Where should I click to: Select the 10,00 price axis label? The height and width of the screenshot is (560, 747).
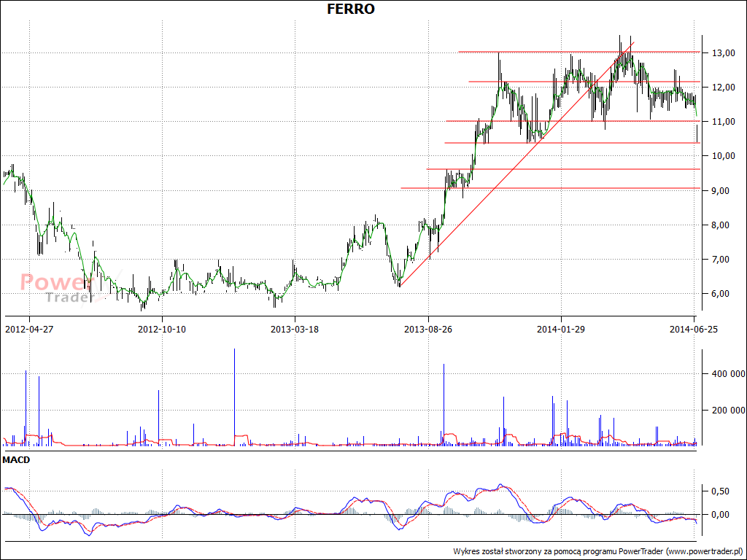tap(723, 156)
